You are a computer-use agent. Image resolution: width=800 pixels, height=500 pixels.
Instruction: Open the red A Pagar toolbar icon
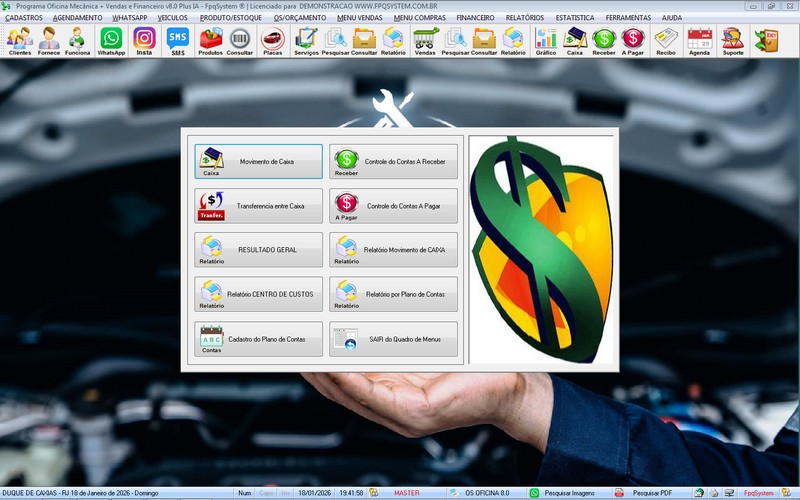pyautogui.click(x=633, y=41)
